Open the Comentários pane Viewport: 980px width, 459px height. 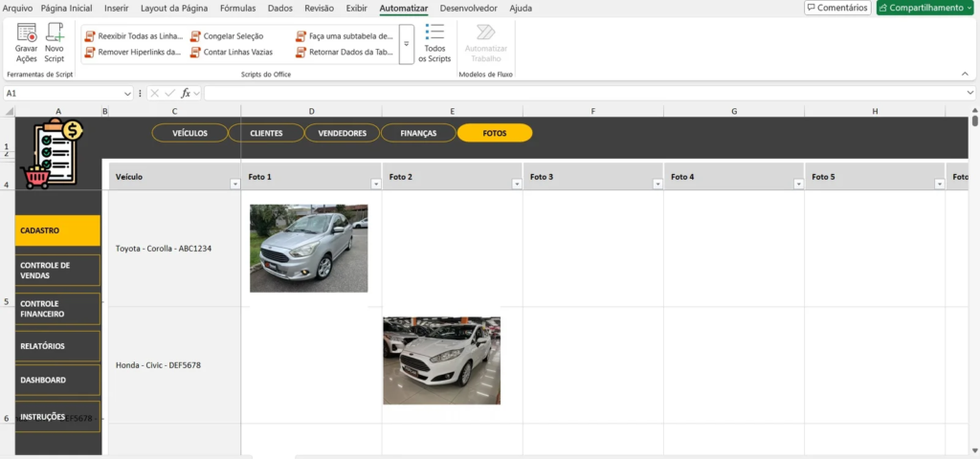tap(837, 8)
